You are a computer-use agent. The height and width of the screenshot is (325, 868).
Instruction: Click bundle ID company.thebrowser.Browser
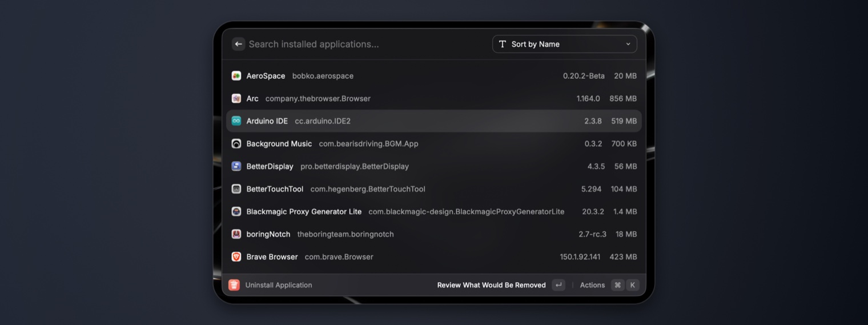(318, 98)
